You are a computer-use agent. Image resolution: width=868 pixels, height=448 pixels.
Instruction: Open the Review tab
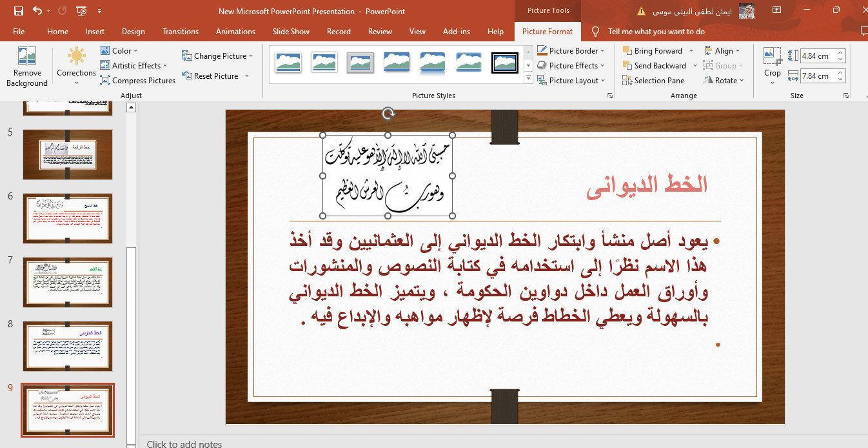pyautogui.click(x=380, y=31)
